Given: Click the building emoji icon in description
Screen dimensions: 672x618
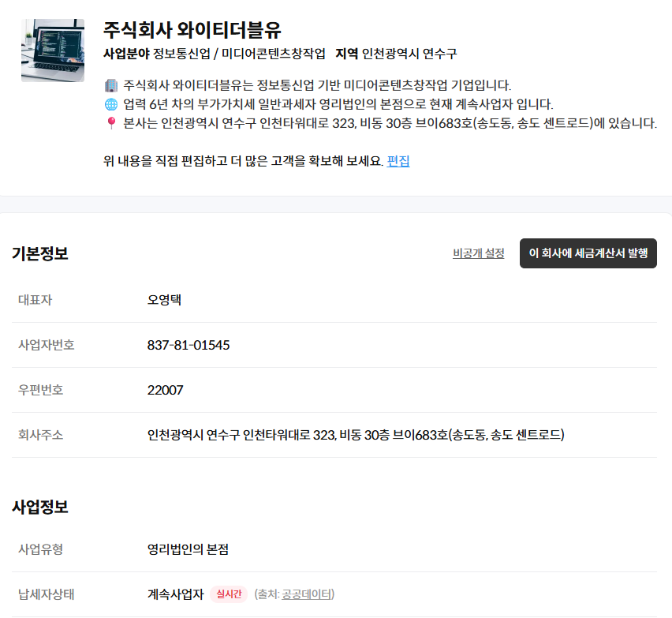Looking at the screenshot, I should click(111, 85).
